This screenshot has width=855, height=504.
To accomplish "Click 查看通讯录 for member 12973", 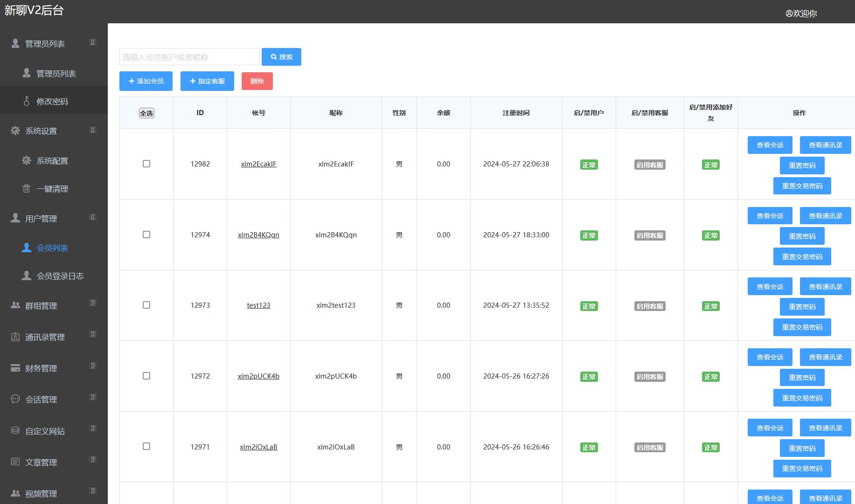I will [x=825, y=286].
